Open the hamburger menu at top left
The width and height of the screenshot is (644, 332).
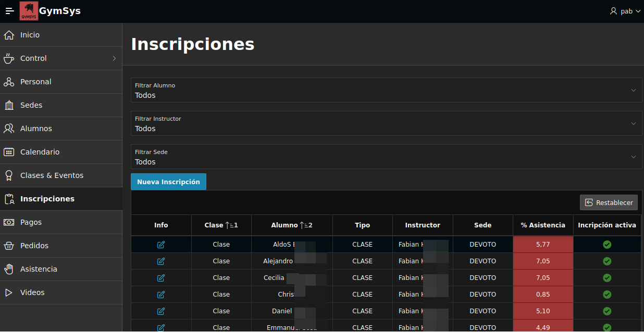click(9, 10)
